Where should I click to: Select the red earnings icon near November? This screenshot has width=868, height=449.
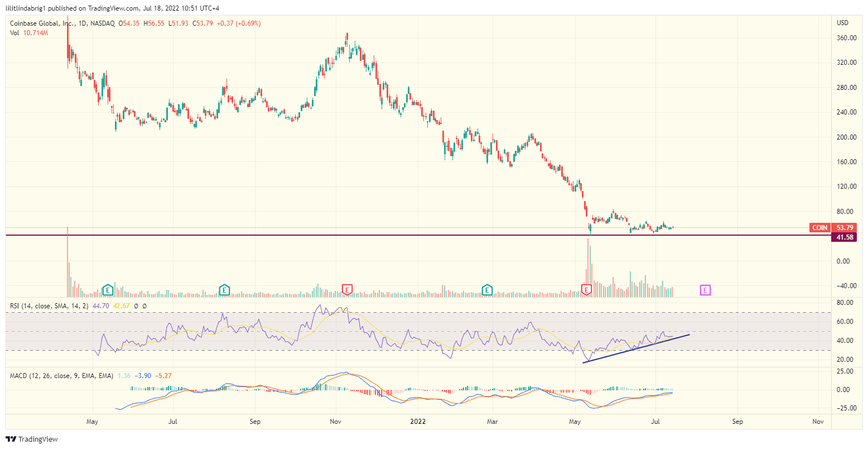(x=346, y=289)
